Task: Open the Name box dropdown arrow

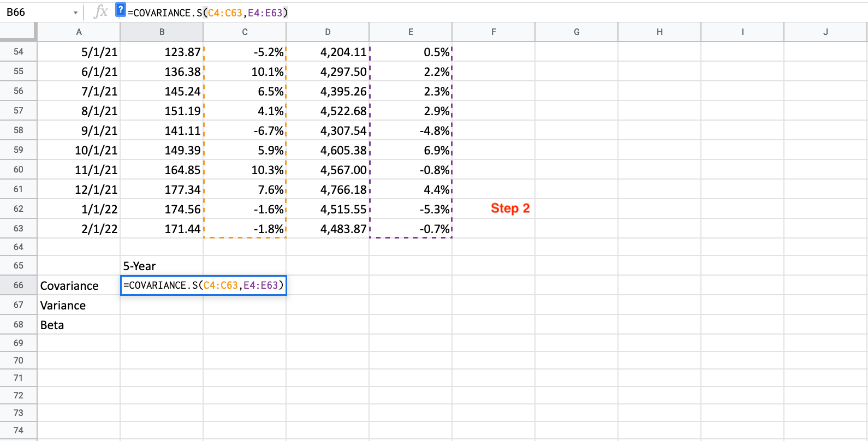Action: (x=75, y=13)
